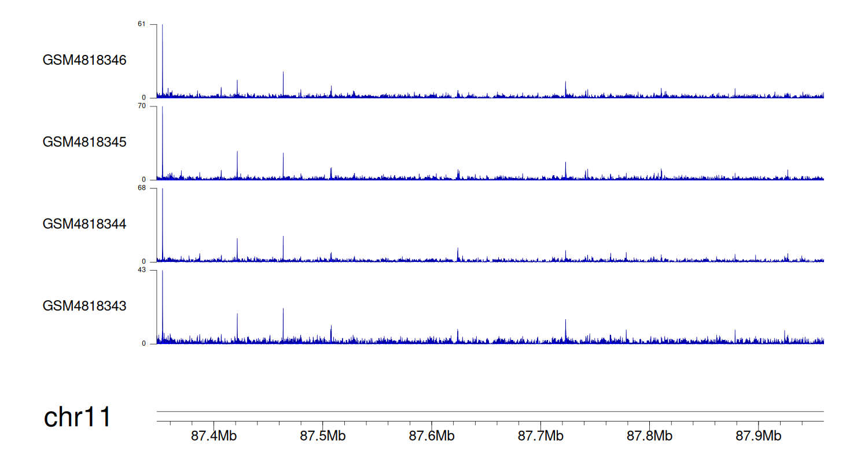Select the 87.5Mb position on the axis
Screen dimensions: 868x451
[322, 435]
